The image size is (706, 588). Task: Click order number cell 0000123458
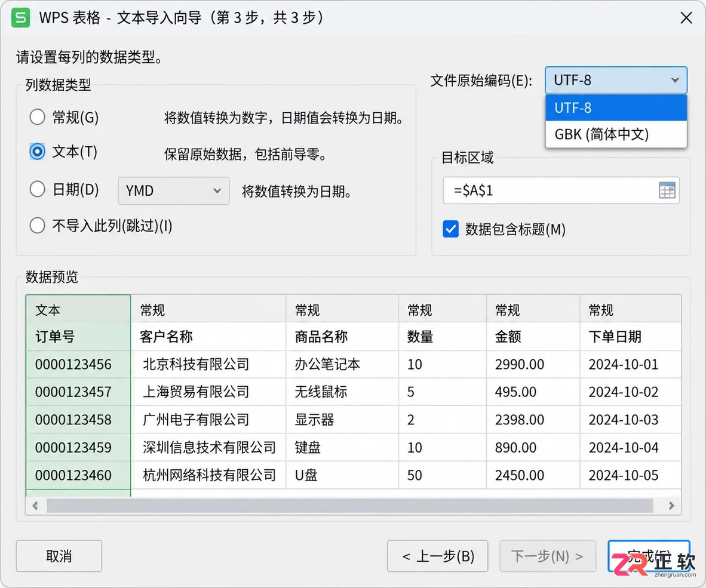coord(78,420)
